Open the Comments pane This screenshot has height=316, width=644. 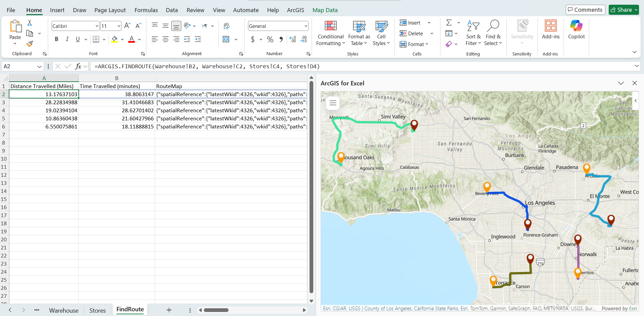coord(585,10)
